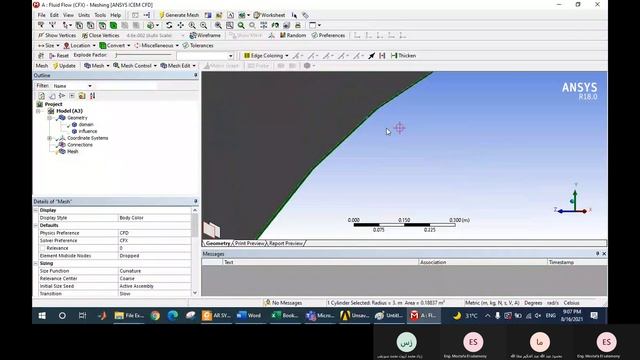The width and height of the screenshot is (640, 360).
Task: Expand the Coordinate Systems tree node
Action: (x=49, y=138)
